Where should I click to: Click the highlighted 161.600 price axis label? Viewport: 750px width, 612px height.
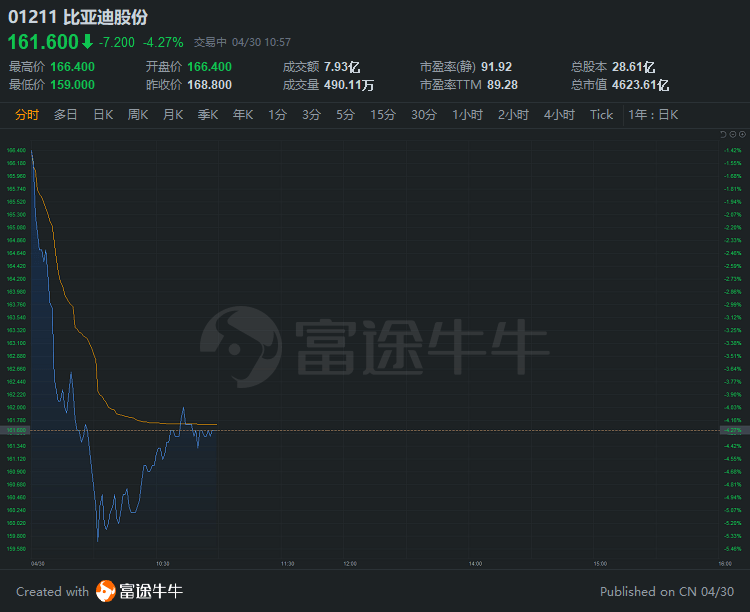point(16,431)
